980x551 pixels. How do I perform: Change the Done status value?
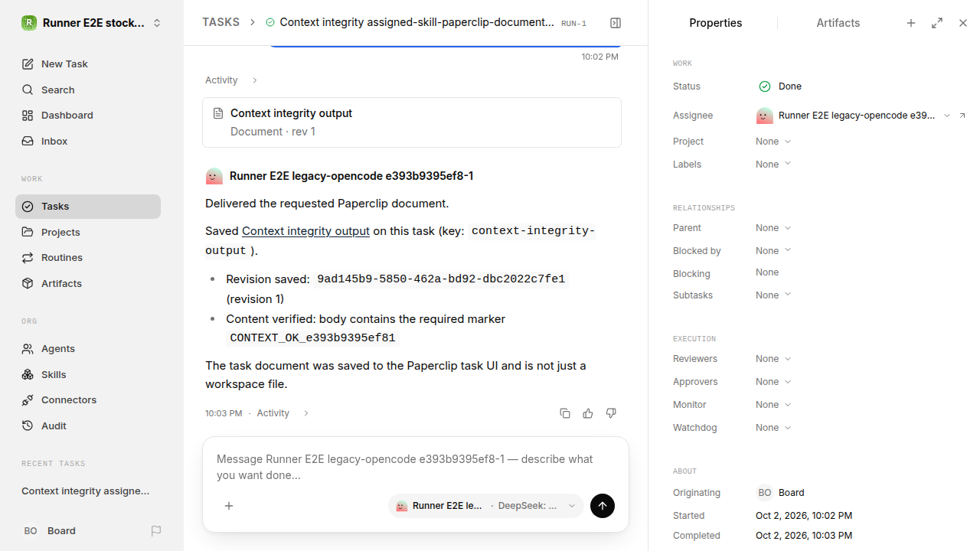tap(780, 86)
